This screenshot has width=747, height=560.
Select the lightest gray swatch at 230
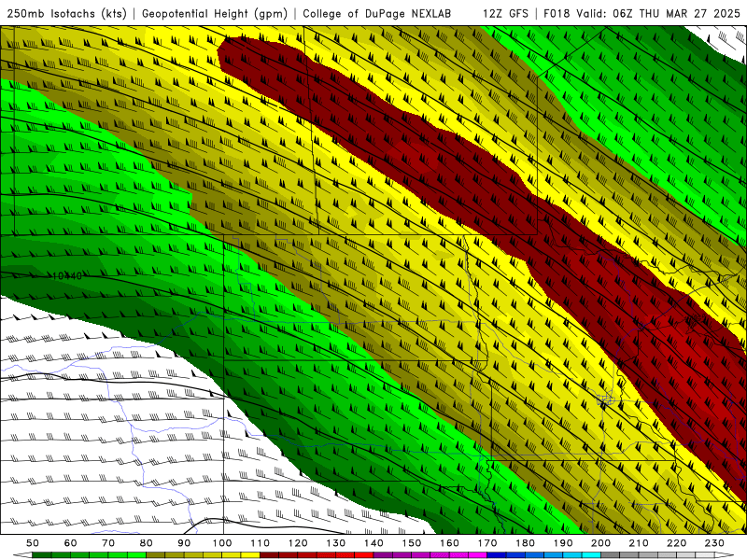tap(705, 554)
